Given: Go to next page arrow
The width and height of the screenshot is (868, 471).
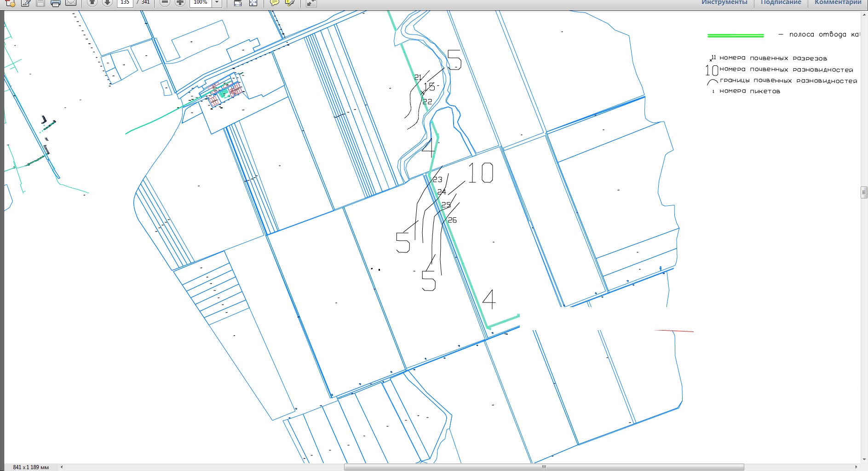Looking at the screenshot, I should 107,2.
